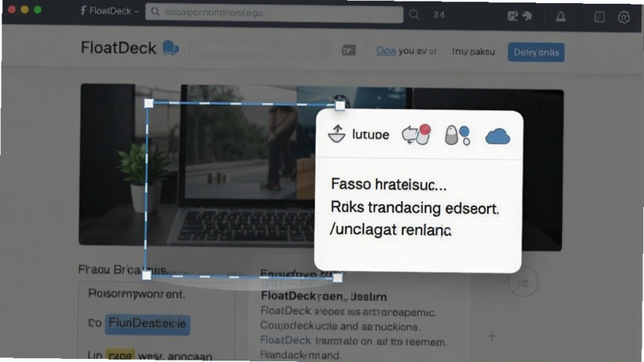Click the "FloatDeck roen, dsslrn" heading
644x362 pixels.
[324, 296]
